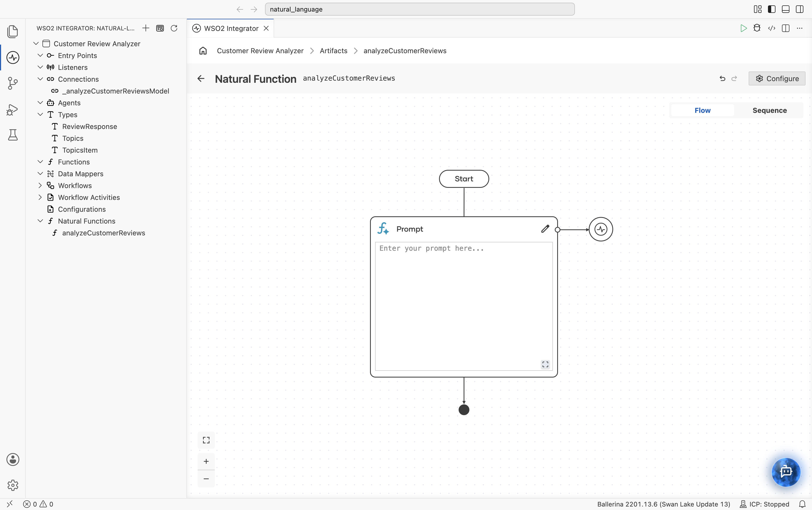Go back with the arrow beside Natural Function

click(x=201, y=78)
